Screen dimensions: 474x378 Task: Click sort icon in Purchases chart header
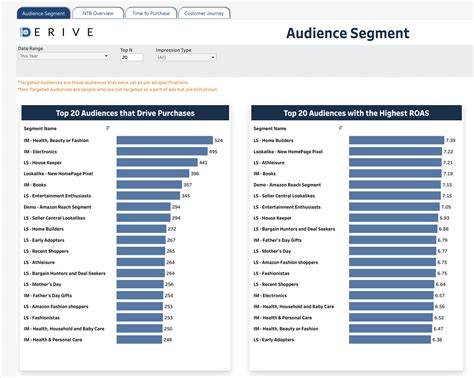point(108,128)
